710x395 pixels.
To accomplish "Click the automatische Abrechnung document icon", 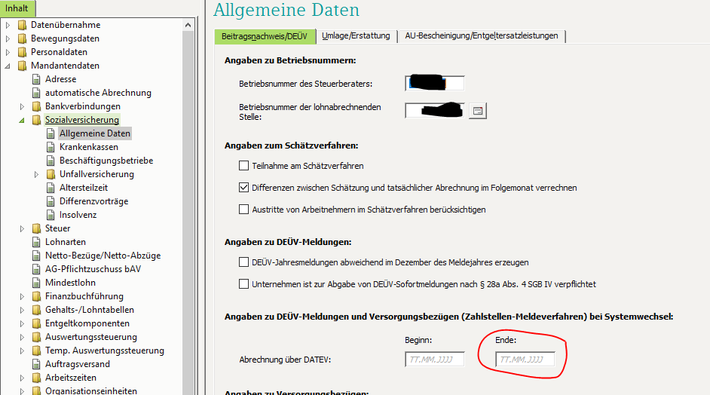I will [x=37, y=93].
